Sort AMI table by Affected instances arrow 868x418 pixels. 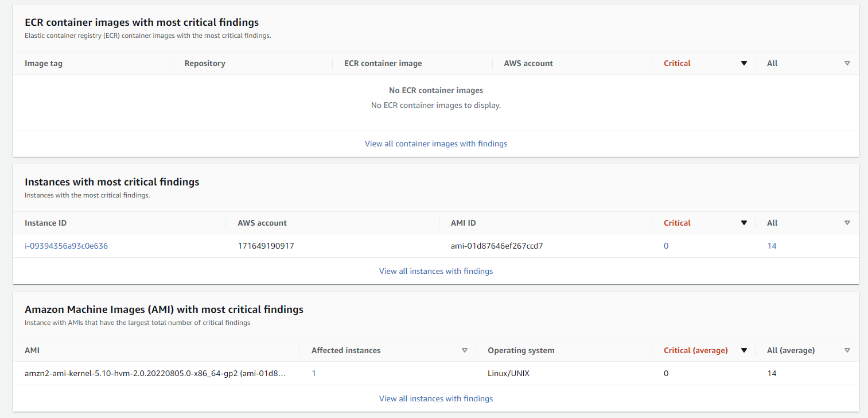point(465,351)
